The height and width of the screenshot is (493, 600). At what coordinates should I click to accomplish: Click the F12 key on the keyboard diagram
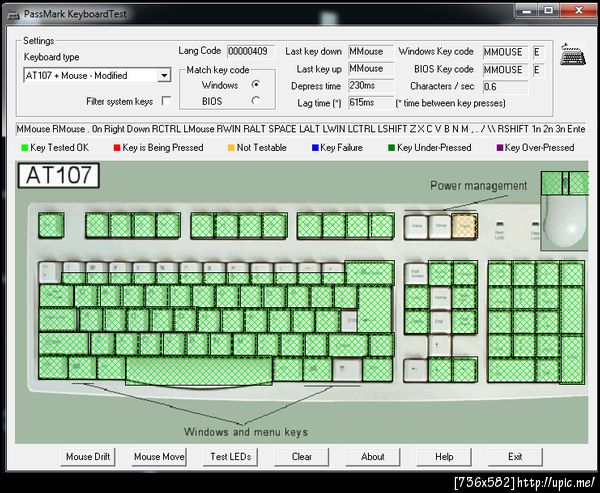click(382, 226)
